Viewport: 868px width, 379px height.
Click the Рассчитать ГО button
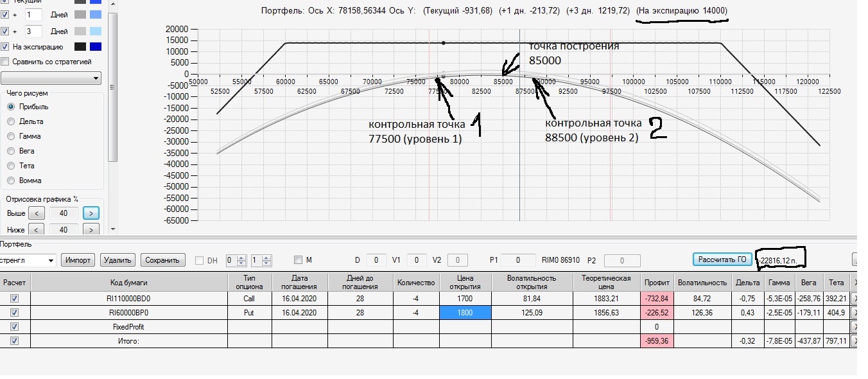[x=722, y=260]
